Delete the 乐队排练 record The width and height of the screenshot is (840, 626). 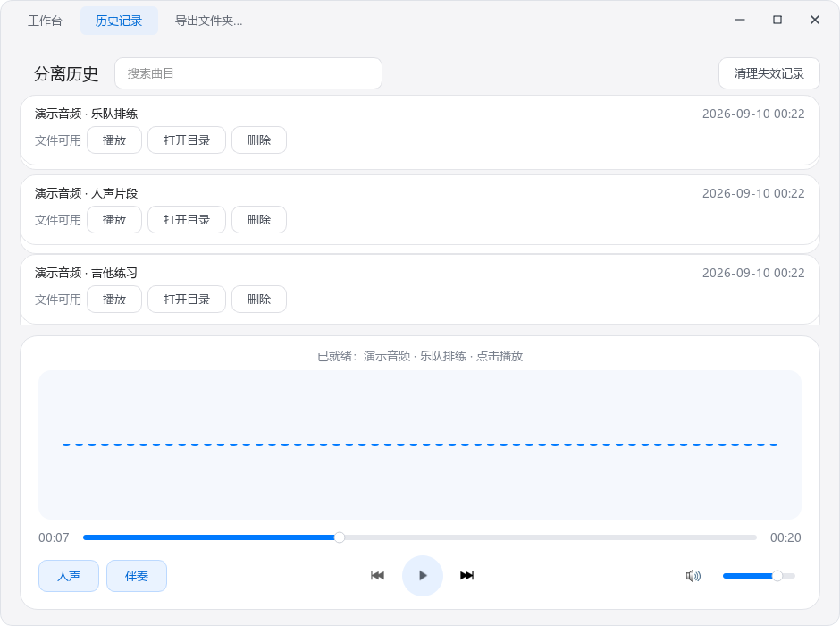[259, 140]
